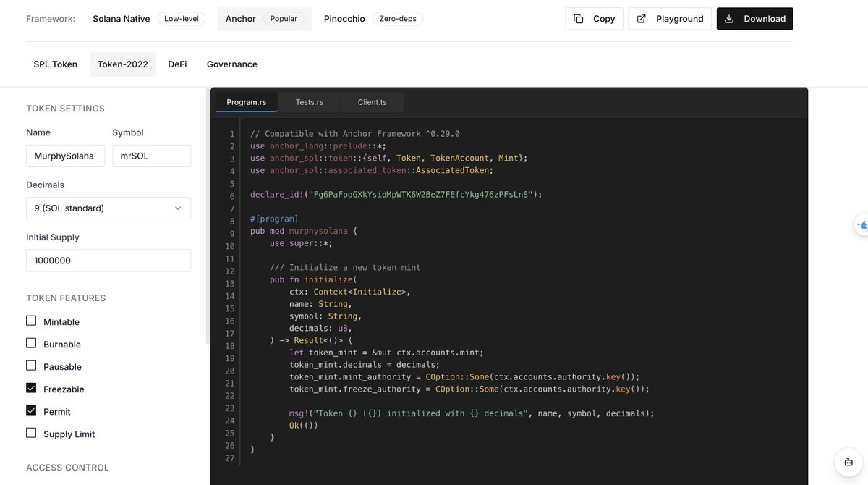Select the Tests.rs file tab

click(x=309, y=102)
